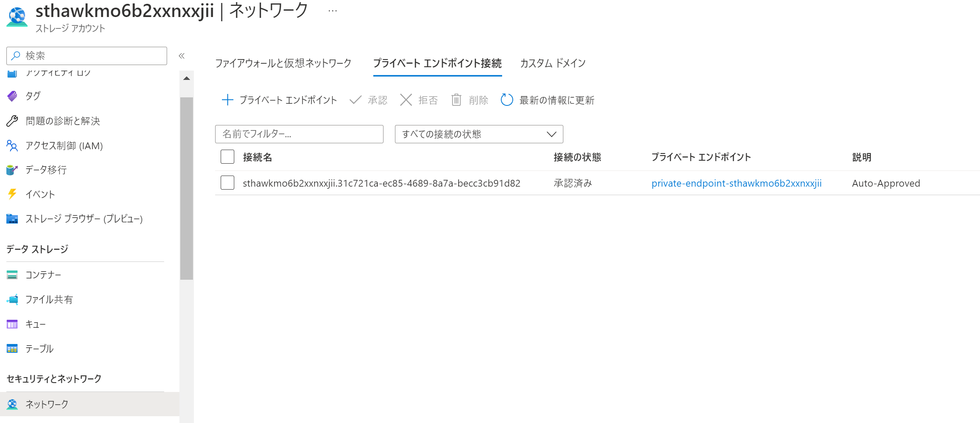Focus the 名前でフィルター input field
The width and height of the screenshot is (980, 423).
pos(299,134)
